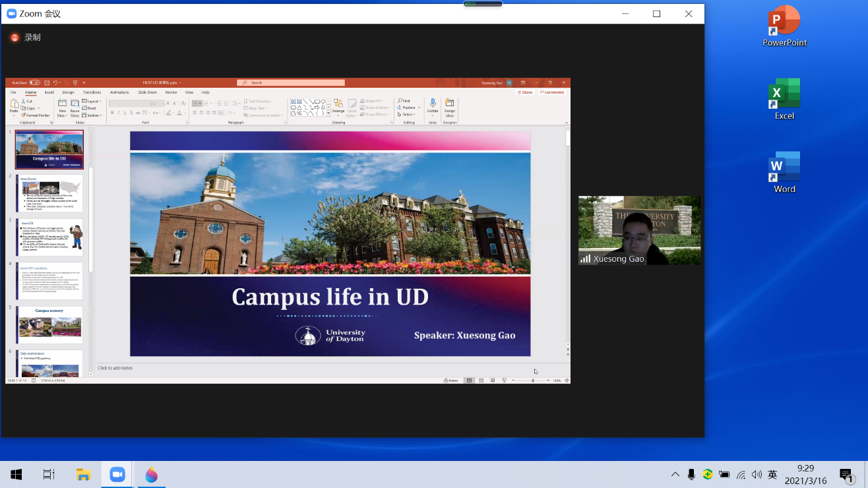Click the Reuse Slides icon
Viewport: 868px width, 488px height.
pos(75,103)
